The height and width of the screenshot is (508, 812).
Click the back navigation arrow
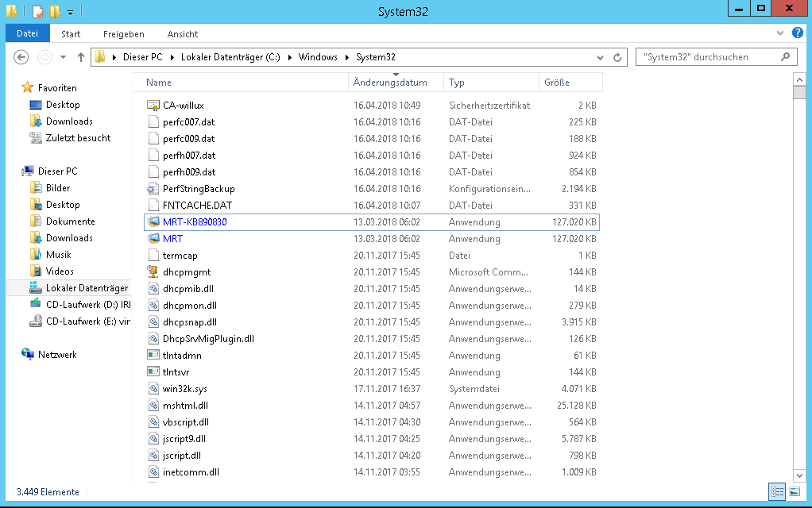coord(21,56)
